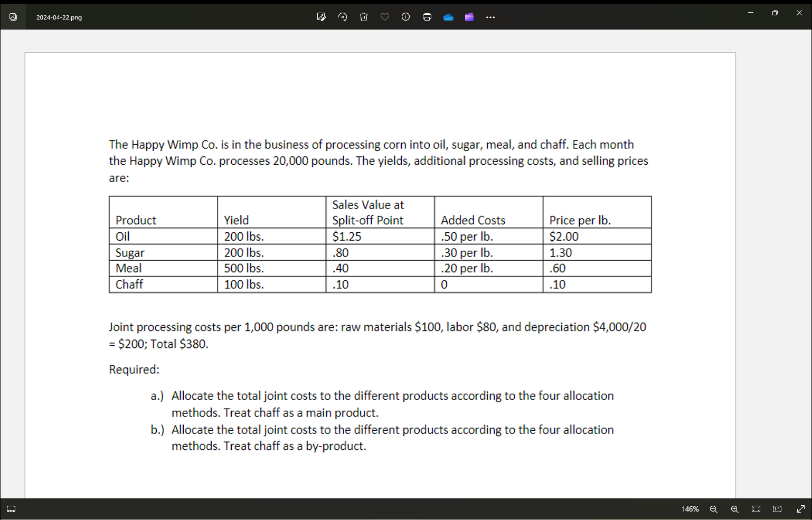Restore down the Photos window
The image size is (812, 520).
click(x=775, y=13)
